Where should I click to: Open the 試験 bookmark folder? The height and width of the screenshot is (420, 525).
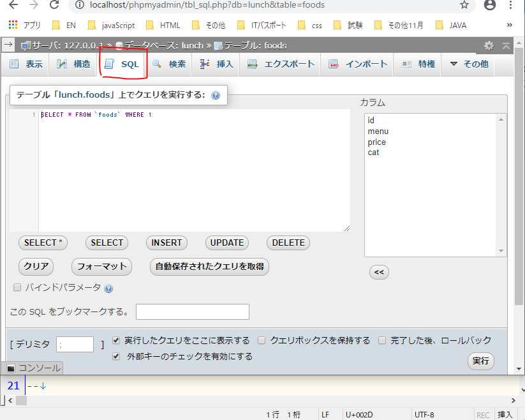click(348, 25)
